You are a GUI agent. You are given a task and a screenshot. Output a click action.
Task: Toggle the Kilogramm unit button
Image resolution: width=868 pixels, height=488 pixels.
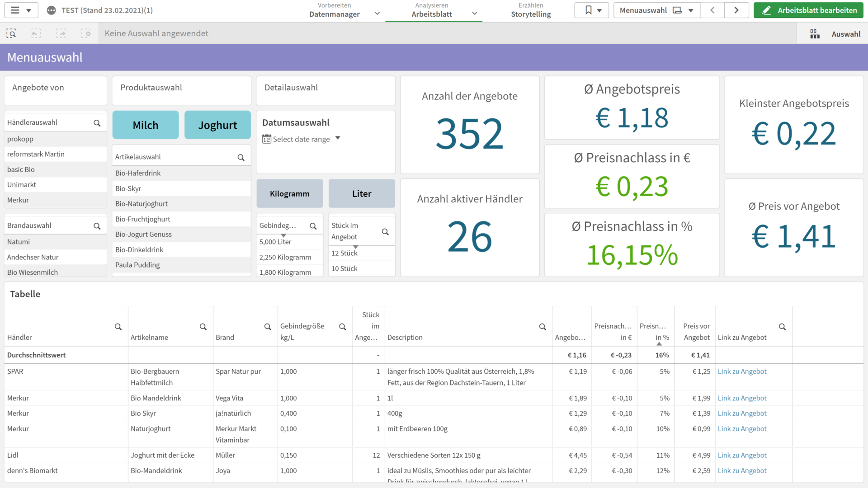coord(290,194)
